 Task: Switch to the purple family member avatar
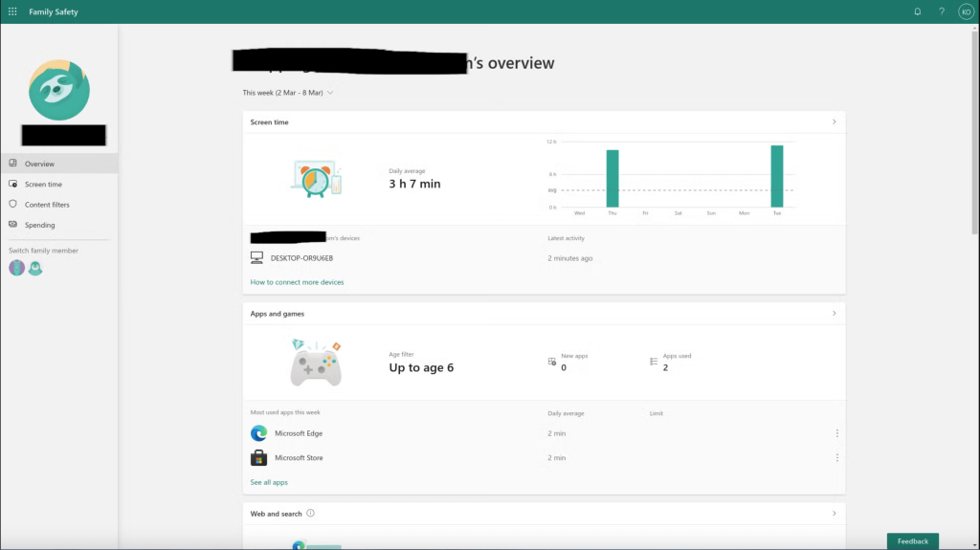(16, 268)
